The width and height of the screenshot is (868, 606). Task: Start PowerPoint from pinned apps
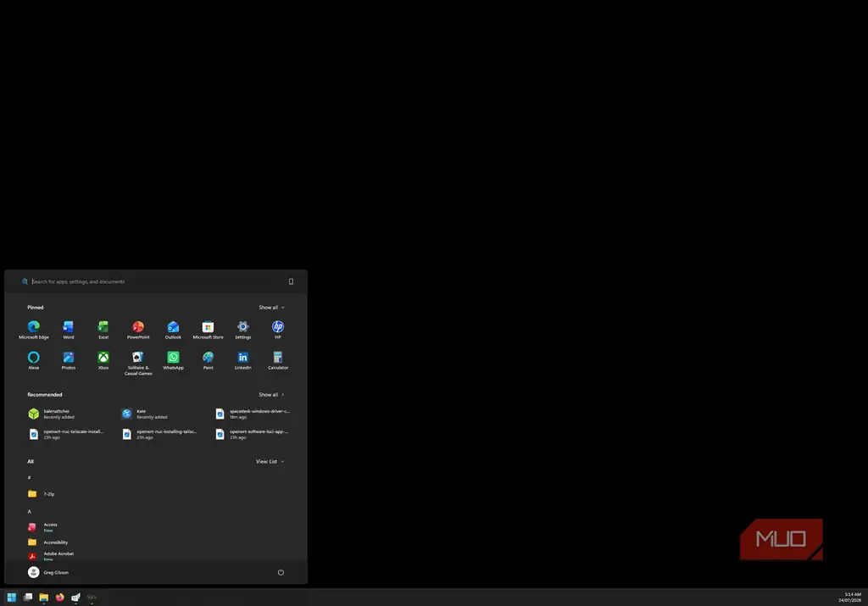click(138, 330)
